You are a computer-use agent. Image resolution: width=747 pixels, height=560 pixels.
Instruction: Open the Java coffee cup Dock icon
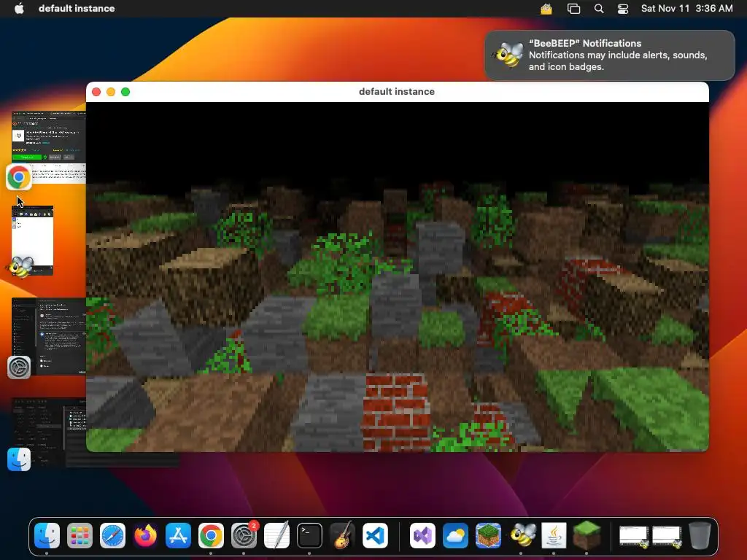click(554, 535)
